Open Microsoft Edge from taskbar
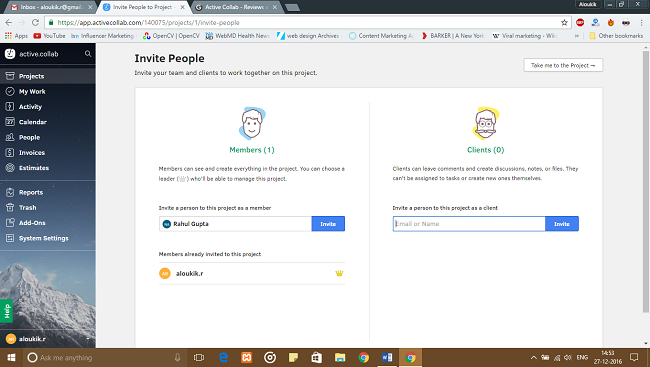The width and height of the screenshot is (650, 367). [223, 357]
